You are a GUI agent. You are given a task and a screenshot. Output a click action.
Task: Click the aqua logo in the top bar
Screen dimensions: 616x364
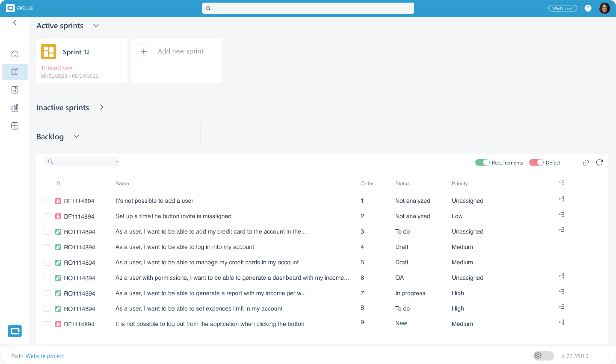20,8
